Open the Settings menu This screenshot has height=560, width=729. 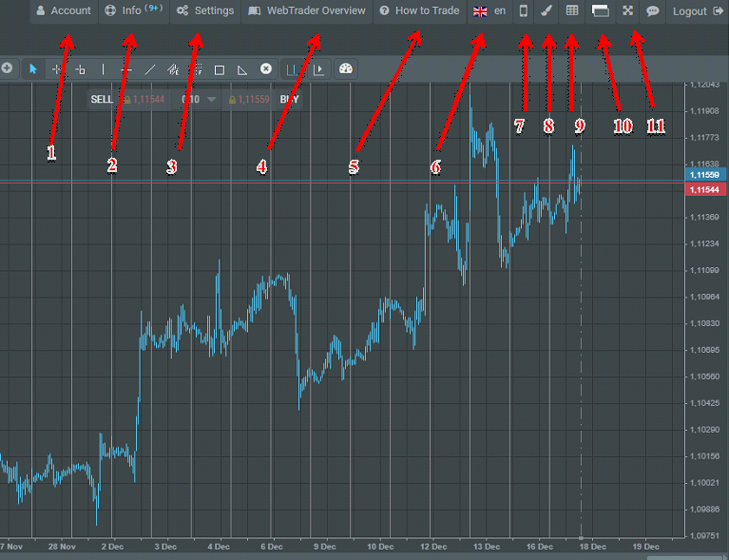click(205, 10)
